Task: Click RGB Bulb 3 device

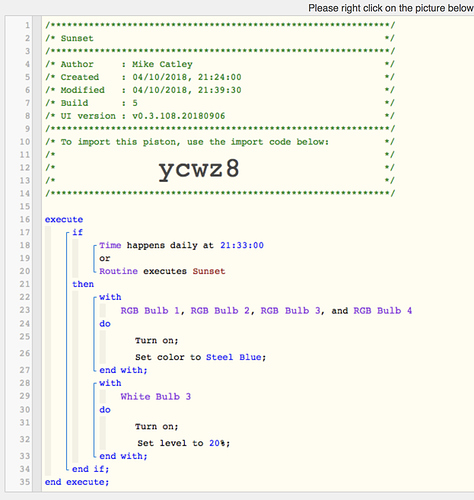Action: click(290, 311)
